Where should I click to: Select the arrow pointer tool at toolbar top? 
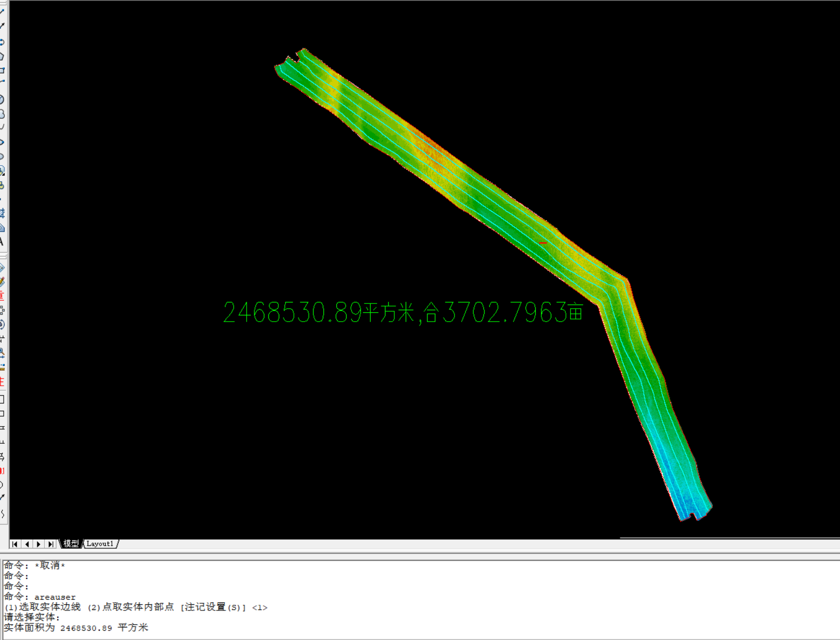(x=4, y=26)
